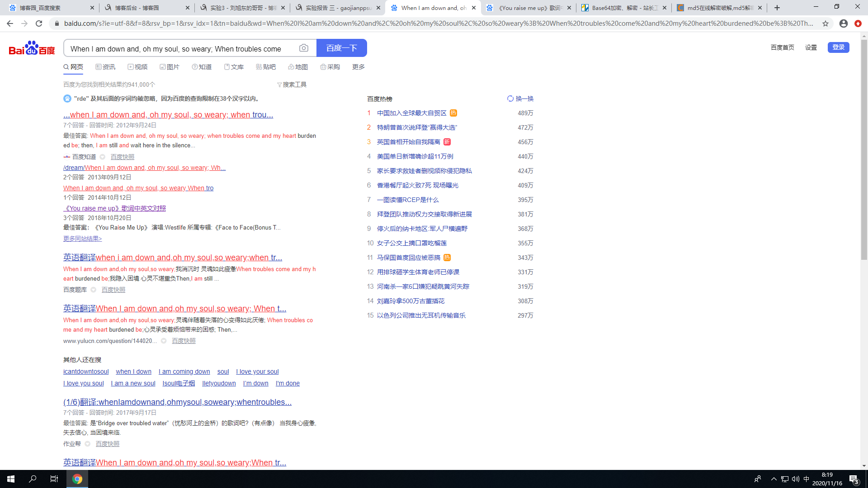This screenshot has height=488, width=868.
Task: Open a new browser tab
Action: click(x=777, y=8)
